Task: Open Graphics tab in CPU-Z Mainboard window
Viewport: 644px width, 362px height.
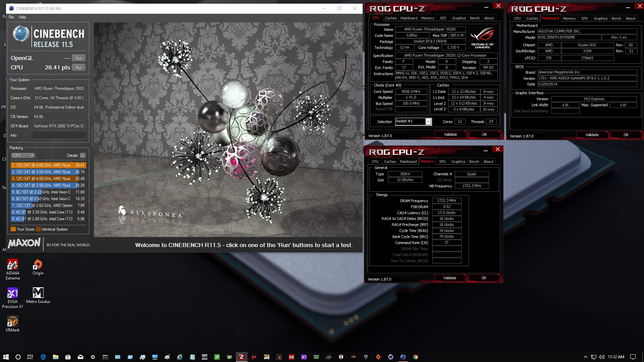Action: tap(600, 18)
